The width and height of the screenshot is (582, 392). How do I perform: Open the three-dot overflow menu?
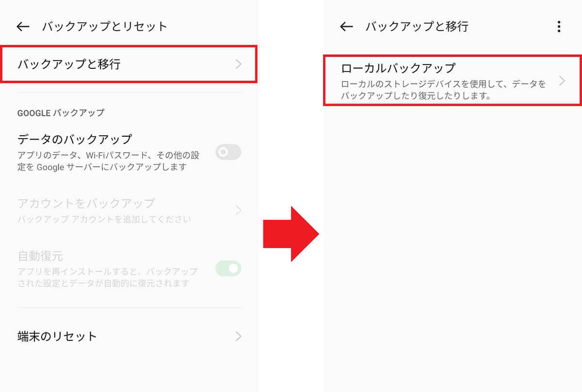pos(559,27)
